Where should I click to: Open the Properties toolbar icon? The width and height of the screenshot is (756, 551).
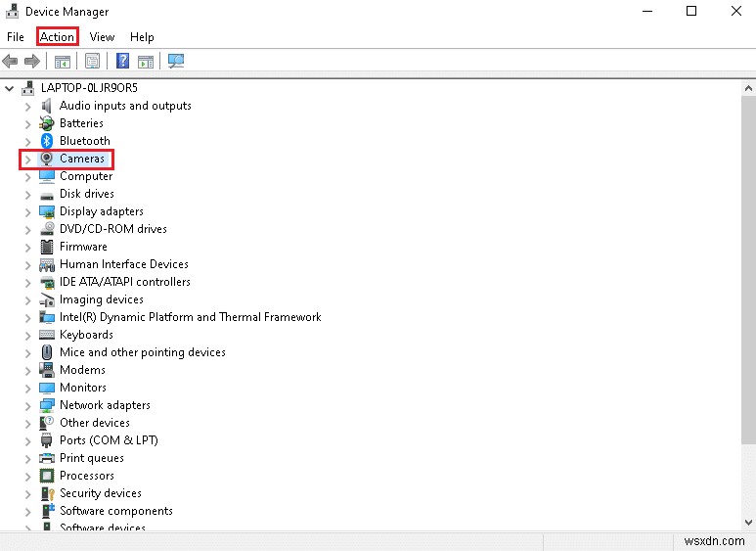pyautogui.click(x=92, y=62)
